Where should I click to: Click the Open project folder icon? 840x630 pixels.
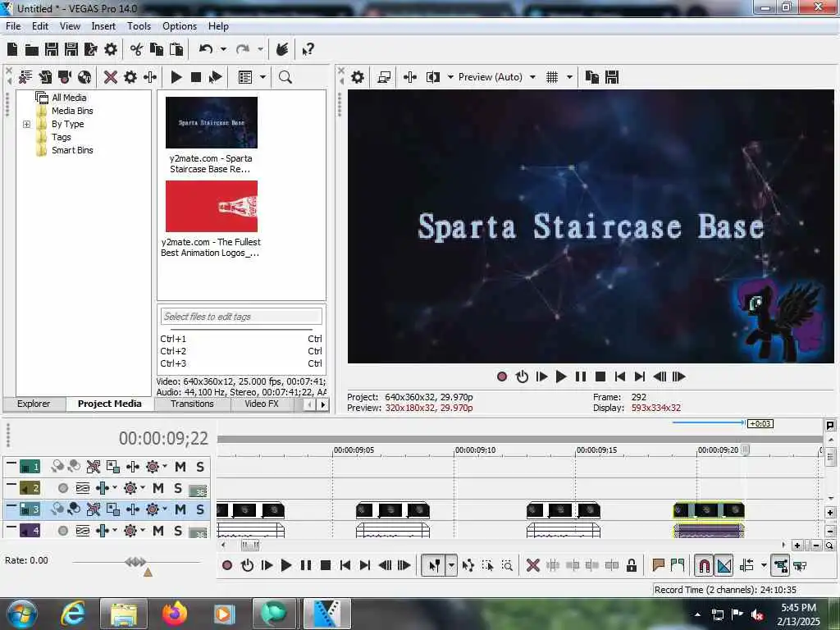coord(32,50)
